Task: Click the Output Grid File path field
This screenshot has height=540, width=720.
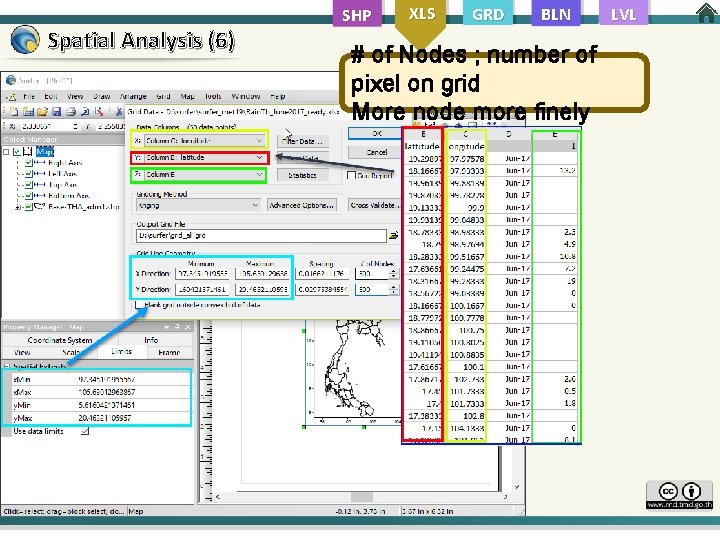Action: click(261, 236)
